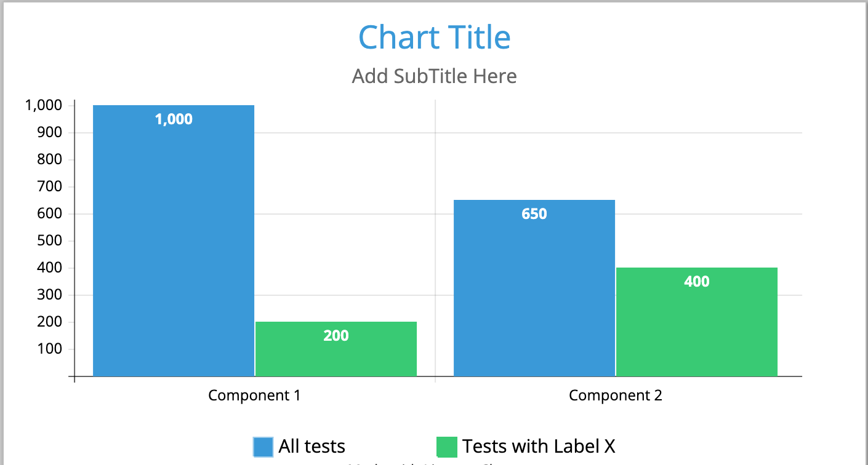Image resolution: width=868 pixels, height=465 pixels.
Task: Click the 500 tick label on y-axis
Action: tap(50, 240)
